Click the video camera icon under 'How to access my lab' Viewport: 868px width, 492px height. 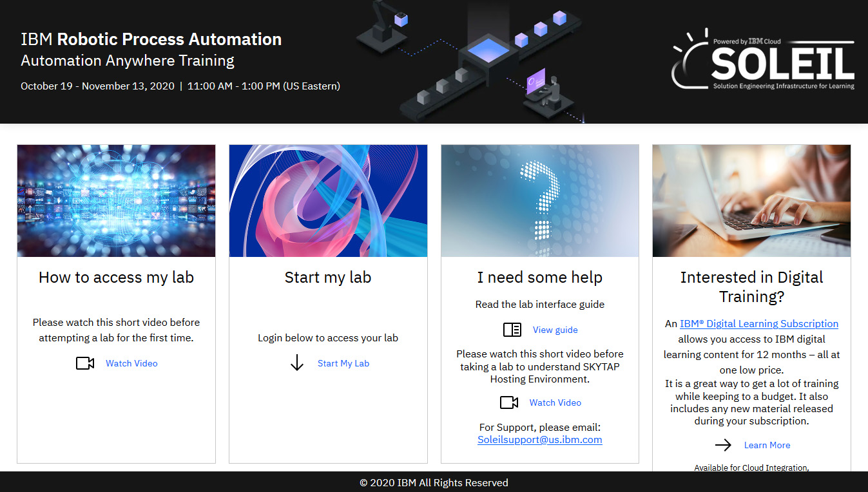85,363
